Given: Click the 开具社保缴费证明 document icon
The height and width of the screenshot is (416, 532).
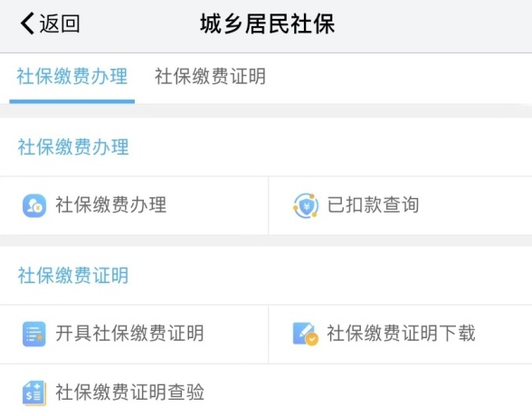Looking at the screenshot, I should point(34,334).
